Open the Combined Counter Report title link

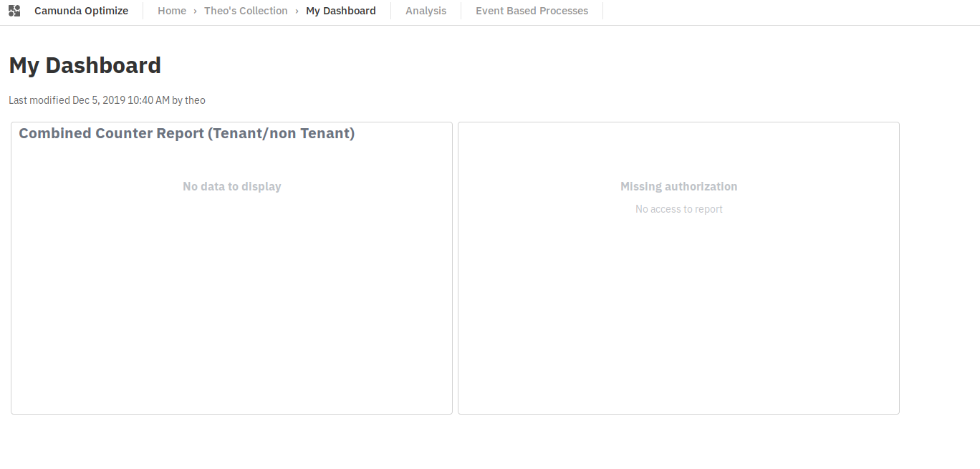tap(186, 133)
